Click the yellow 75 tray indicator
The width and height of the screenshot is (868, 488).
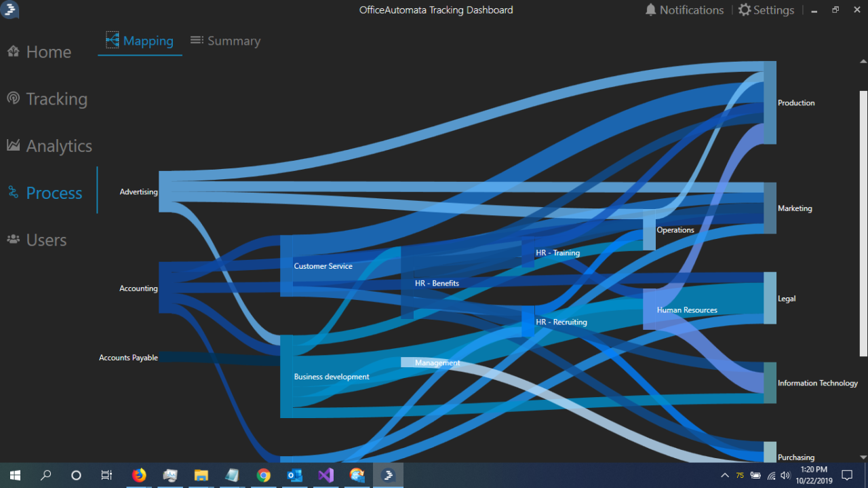740,475
